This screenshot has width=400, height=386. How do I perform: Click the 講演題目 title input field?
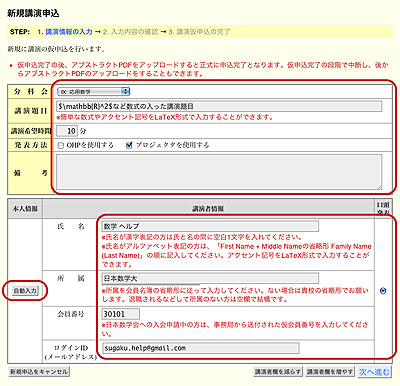219,106
